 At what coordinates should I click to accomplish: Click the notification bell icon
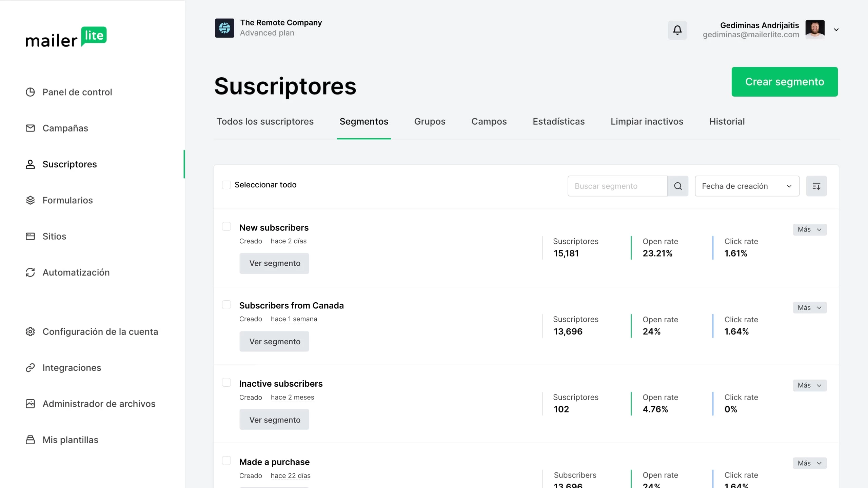677,30
